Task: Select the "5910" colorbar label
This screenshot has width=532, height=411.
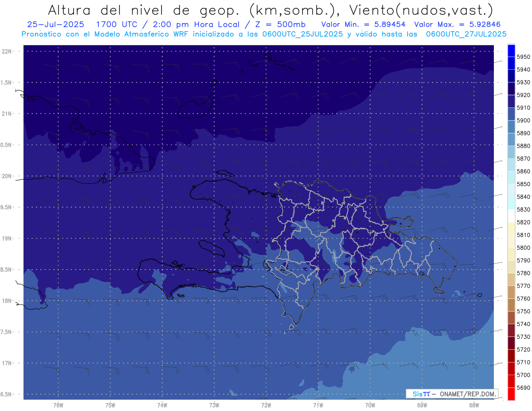Action: (524, 108)
